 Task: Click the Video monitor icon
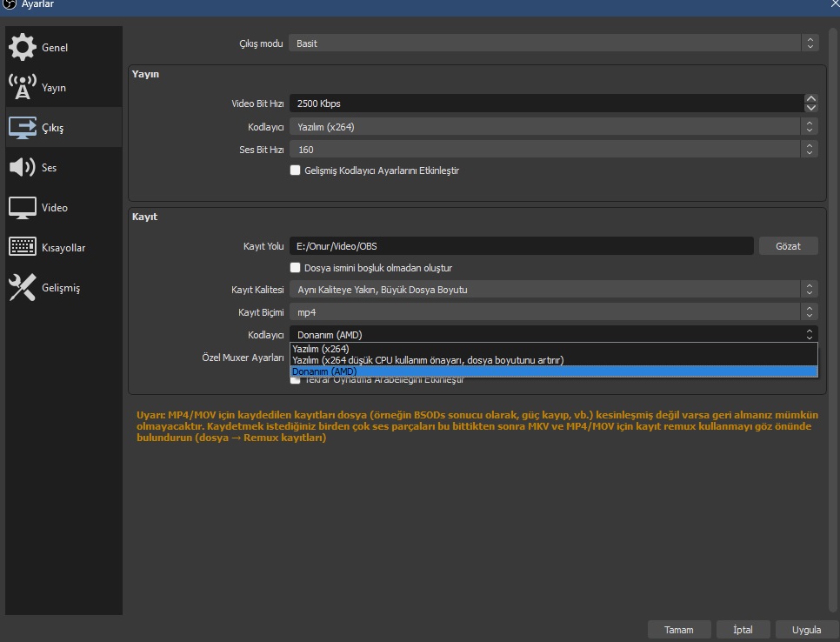tap(23, 208)
